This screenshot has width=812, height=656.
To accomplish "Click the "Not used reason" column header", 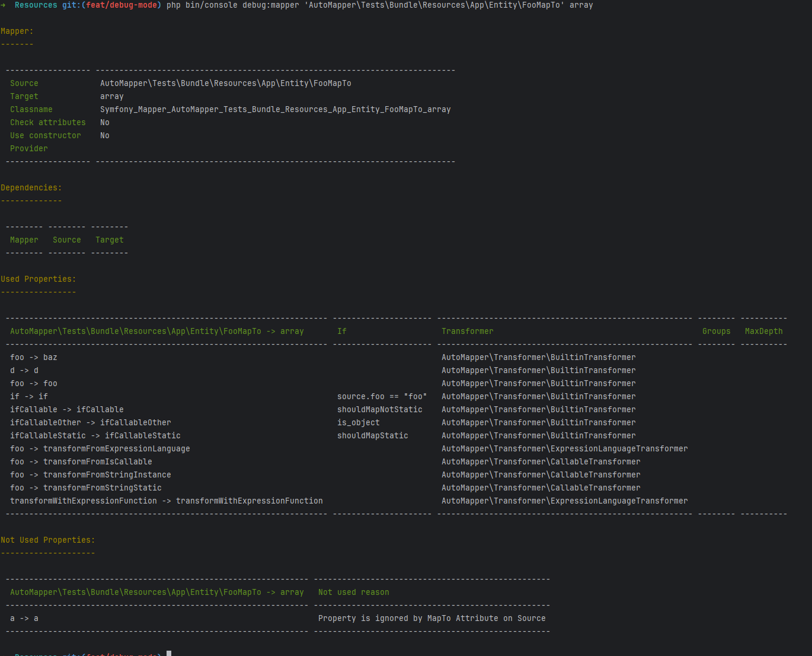I will 353,593.
